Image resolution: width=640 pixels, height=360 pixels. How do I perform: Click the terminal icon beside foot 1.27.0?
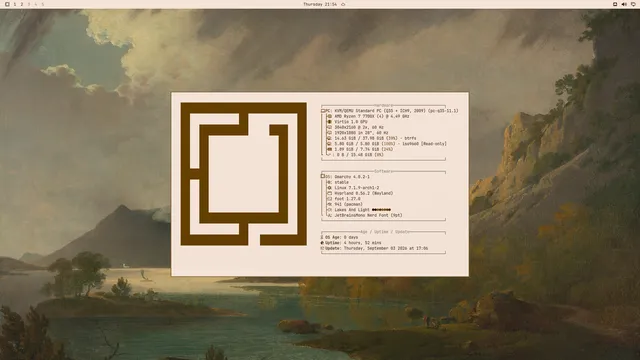[x=329, y=199]
